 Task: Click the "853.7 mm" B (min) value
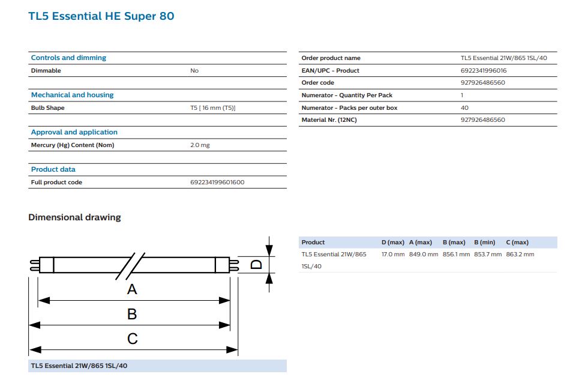[x=488, y=255]
